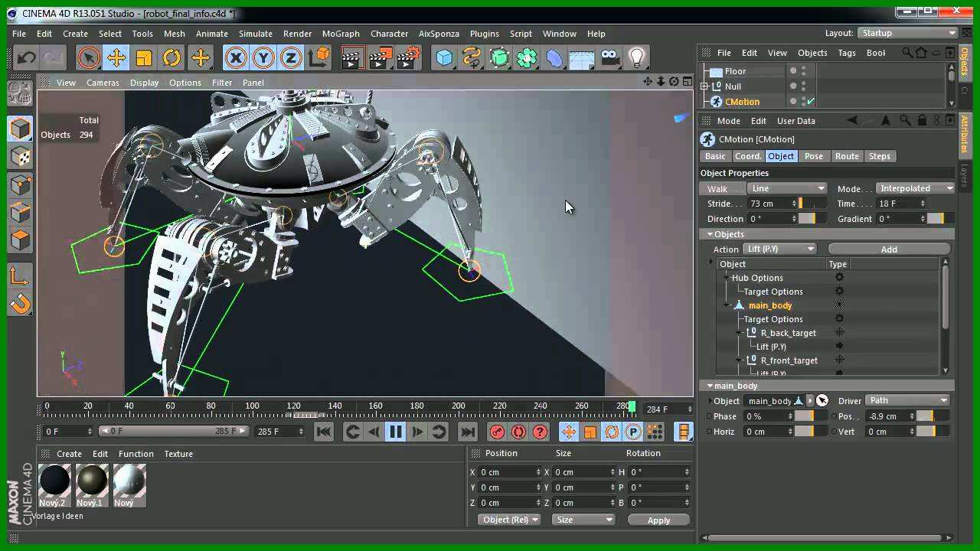Image resolution: width=980 pixels, height=551 pixels.
Task: Switch to the Steps tab
Action: coord(880,156)
